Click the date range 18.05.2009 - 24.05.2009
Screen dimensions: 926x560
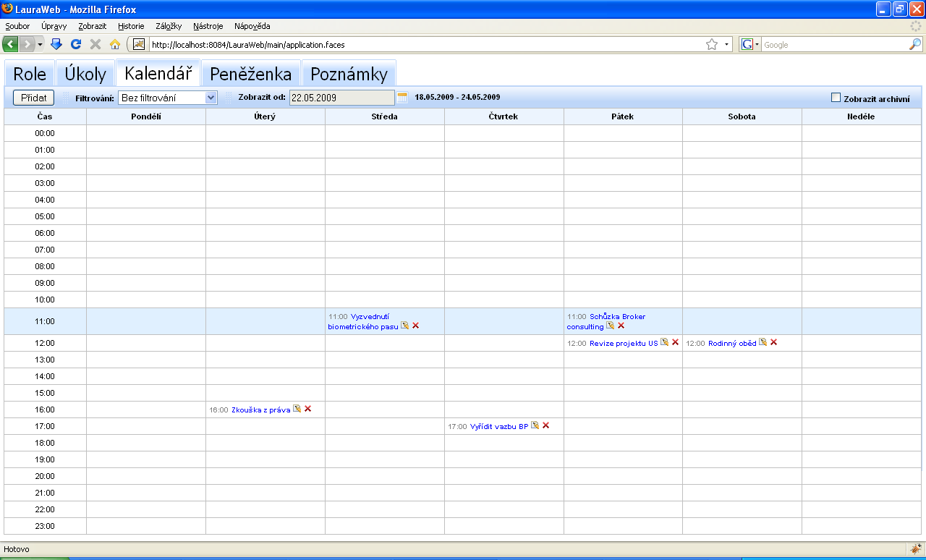(x=457, y=97)
